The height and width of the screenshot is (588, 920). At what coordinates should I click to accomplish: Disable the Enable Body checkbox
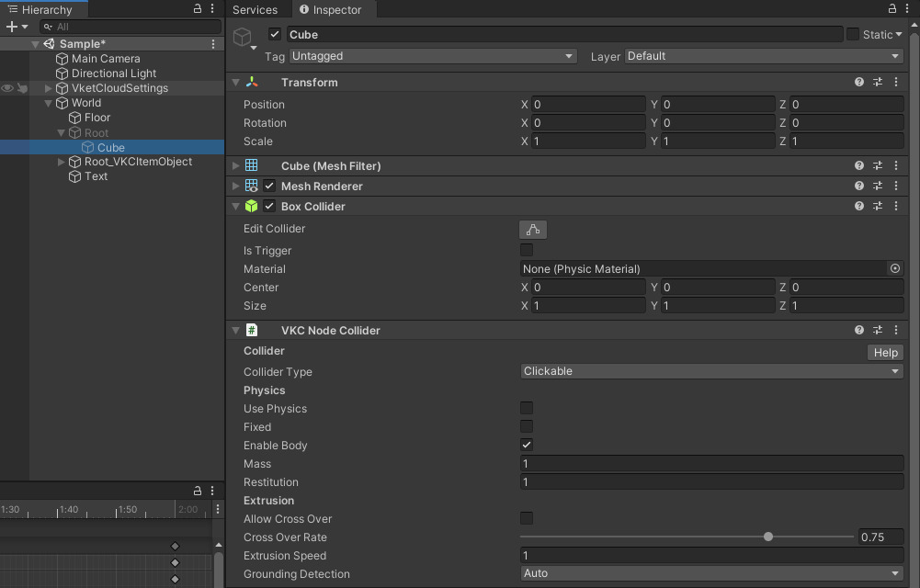(x=527, y=445)
